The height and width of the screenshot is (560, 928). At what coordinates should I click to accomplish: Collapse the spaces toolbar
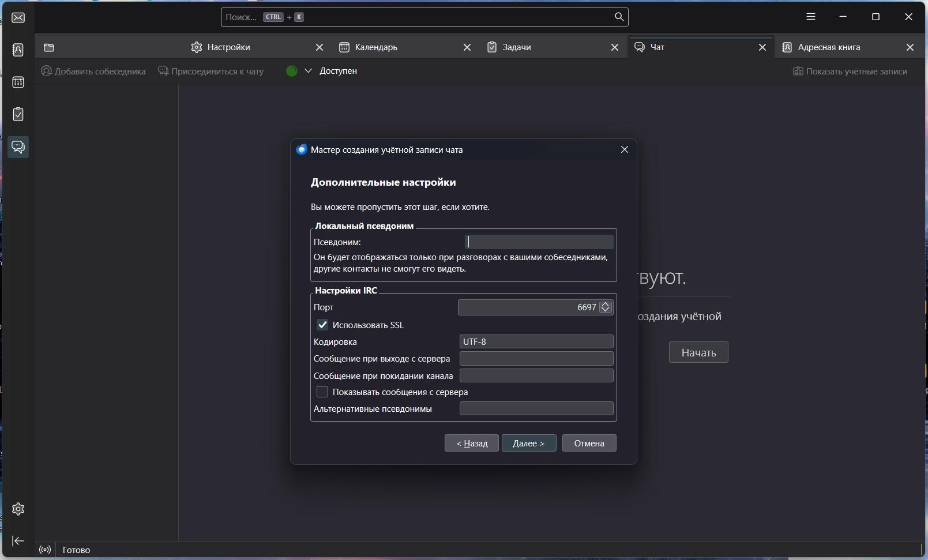(18, 540)
